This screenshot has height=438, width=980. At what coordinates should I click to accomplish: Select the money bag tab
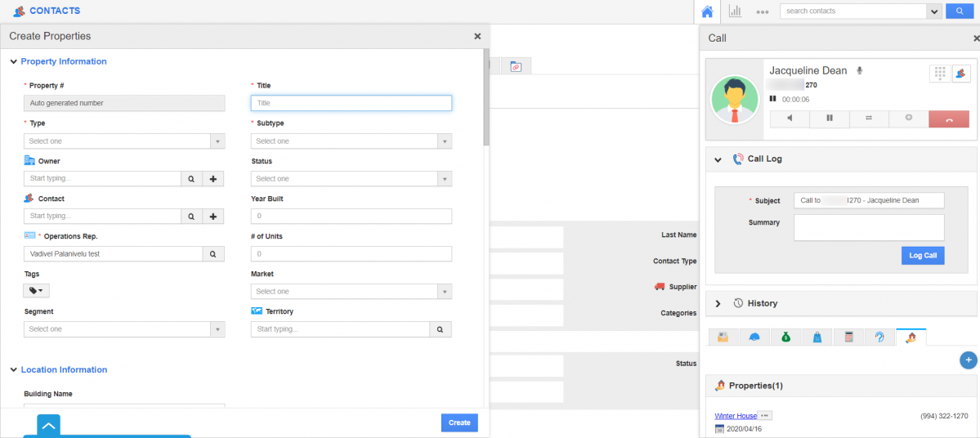(x=785, y=337)
